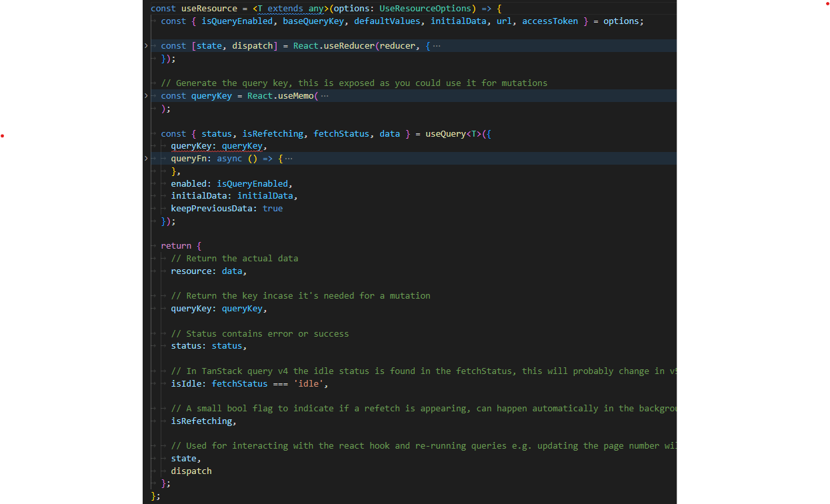Image resolution: width=830 pixels, height=504 pixels.
Task: Click the 'initialData: initialData' line
Action: pos(234,196)
